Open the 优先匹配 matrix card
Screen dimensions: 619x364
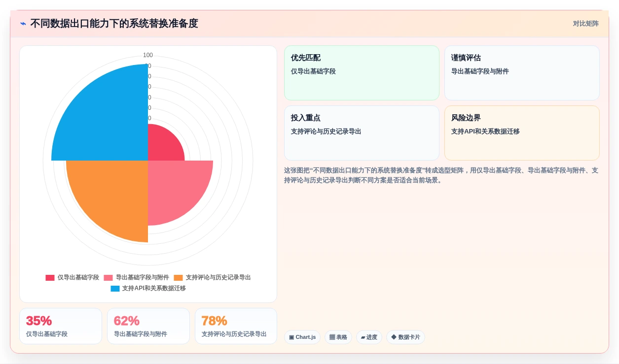coord(362,73)
